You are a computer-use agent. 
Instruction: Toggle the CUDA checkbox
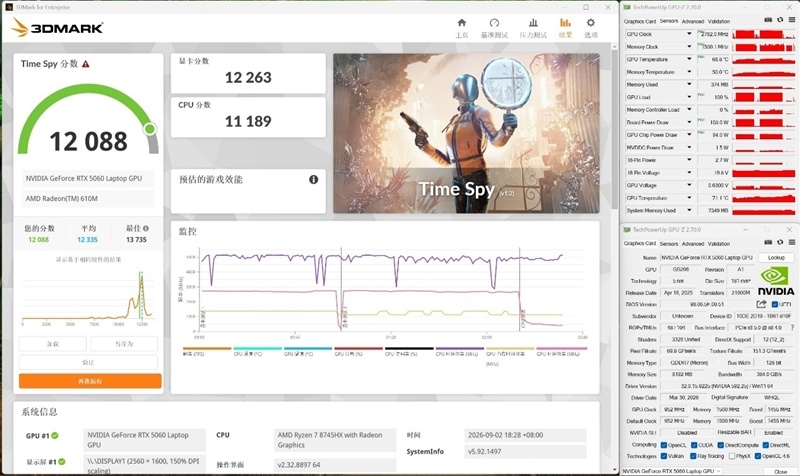[x=694, y=445]
